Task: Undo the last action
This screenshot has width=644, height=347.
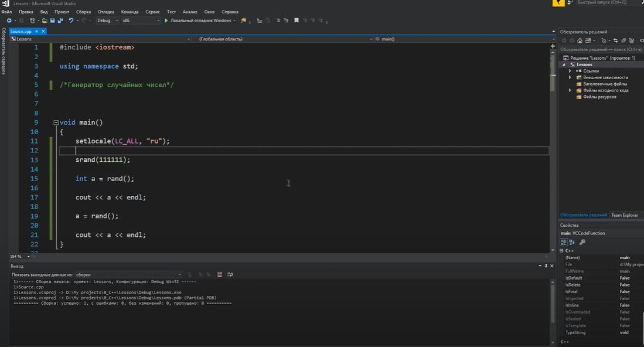Action: [x=71, y=21]
